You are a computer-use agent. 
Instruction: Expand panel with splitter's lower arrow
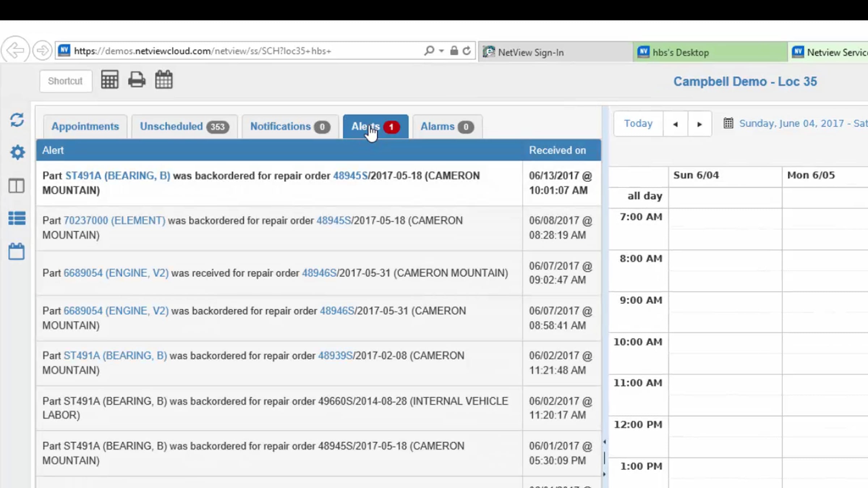click(x=604, y=474)
